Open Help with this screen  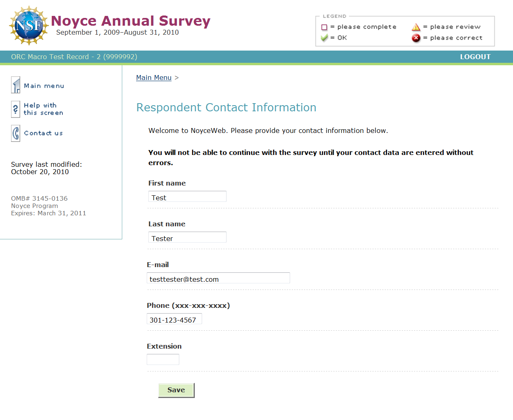43,109
